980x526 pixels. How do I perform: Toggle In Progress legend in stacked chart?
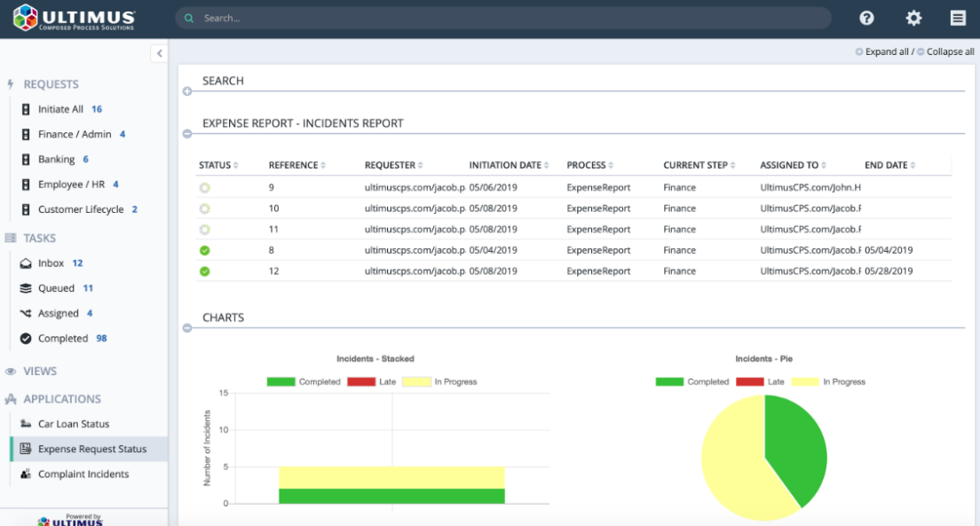tap(439, 382)
